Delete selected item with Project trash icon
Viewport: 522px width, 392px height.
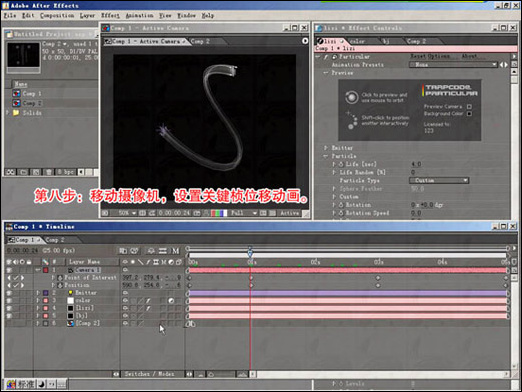tap(49, 172)
